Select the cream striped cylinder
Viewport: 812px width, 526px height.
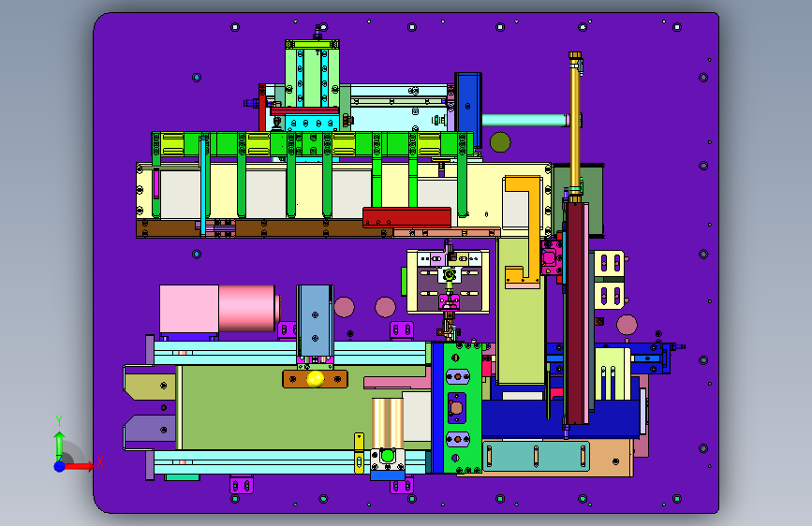point(388,423)
